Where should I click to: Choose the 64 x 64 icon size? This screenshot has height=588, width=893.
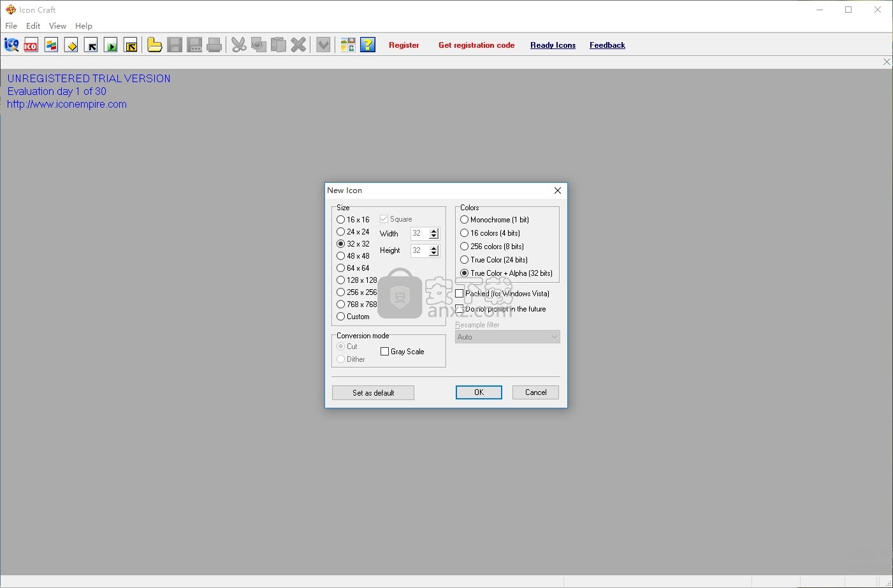353,268
